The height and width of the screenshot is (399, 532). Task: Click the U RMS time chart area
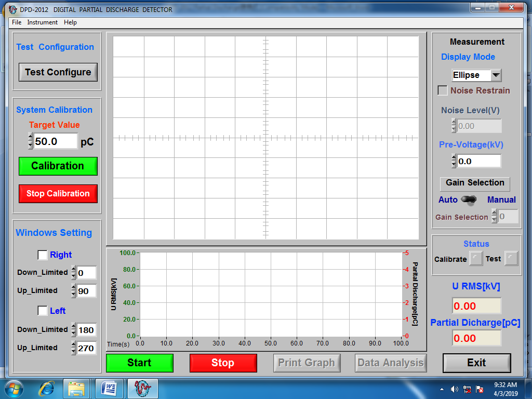click(271, 295)
